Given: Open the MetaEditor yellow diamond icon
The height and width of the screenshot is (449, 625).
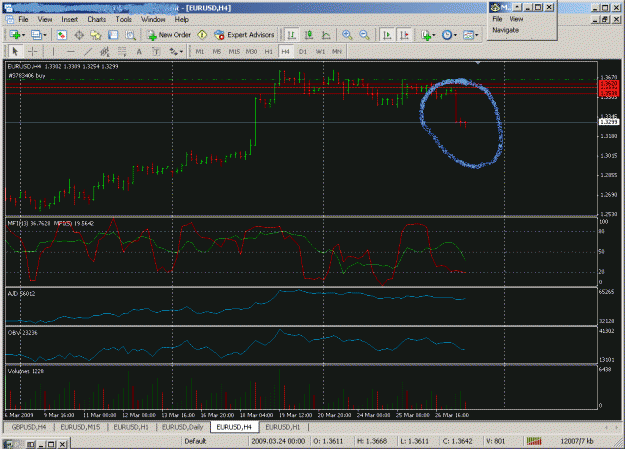Looking at the screenshot, I should pos(202,35).
